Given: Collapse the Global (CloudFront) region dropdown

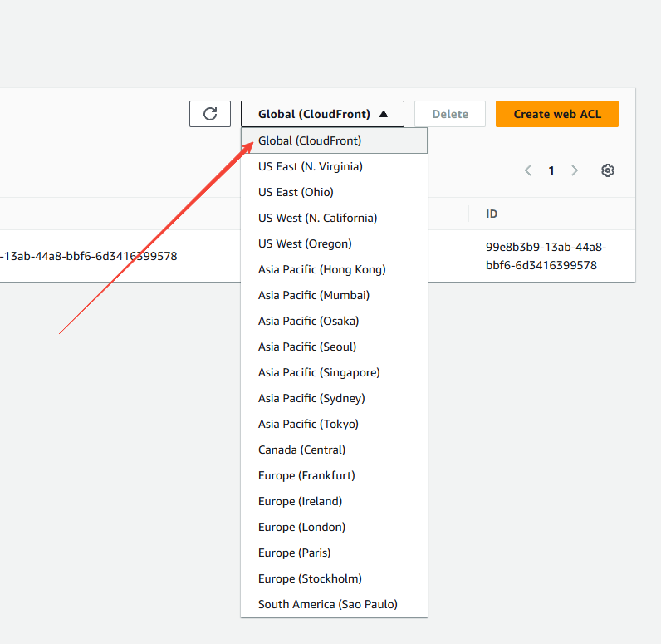Looking at the screenshot, I should coord(322,114).
